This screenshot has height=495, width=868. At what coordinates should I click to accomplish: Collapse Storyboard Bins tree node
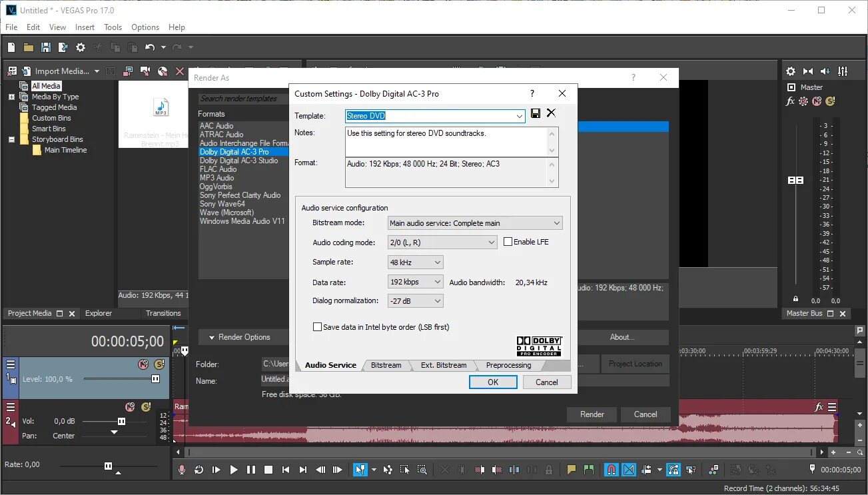pos(11,139)
